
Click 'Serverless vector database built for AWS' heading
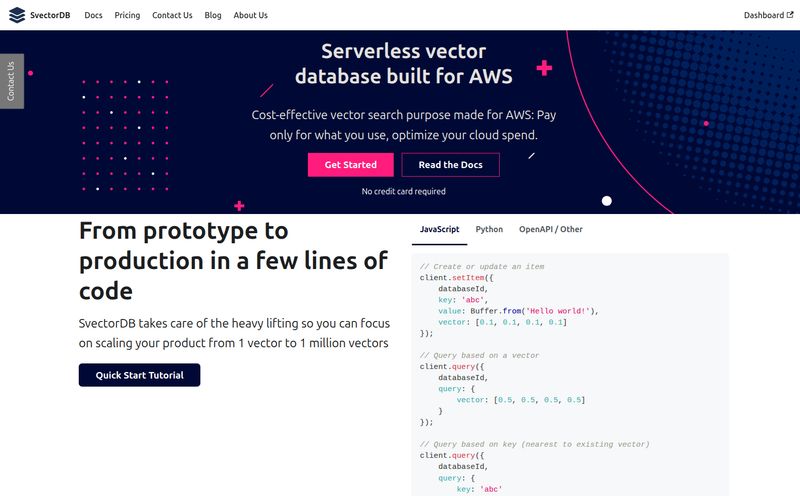[404, 64]
